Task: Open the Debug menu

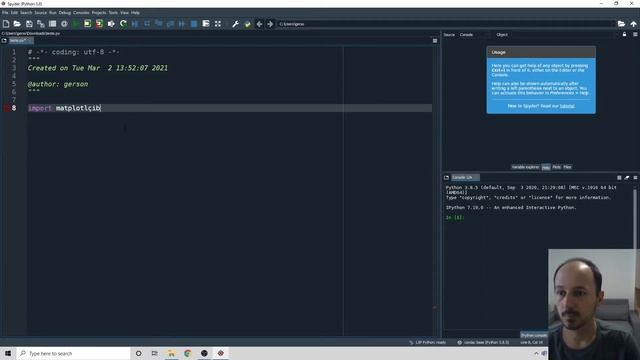Action: tap(64, 13)
